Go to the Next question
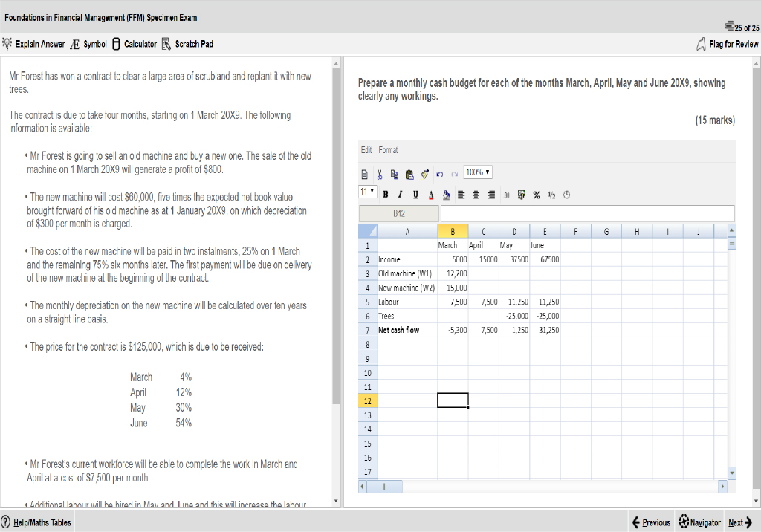 [741, 522]
